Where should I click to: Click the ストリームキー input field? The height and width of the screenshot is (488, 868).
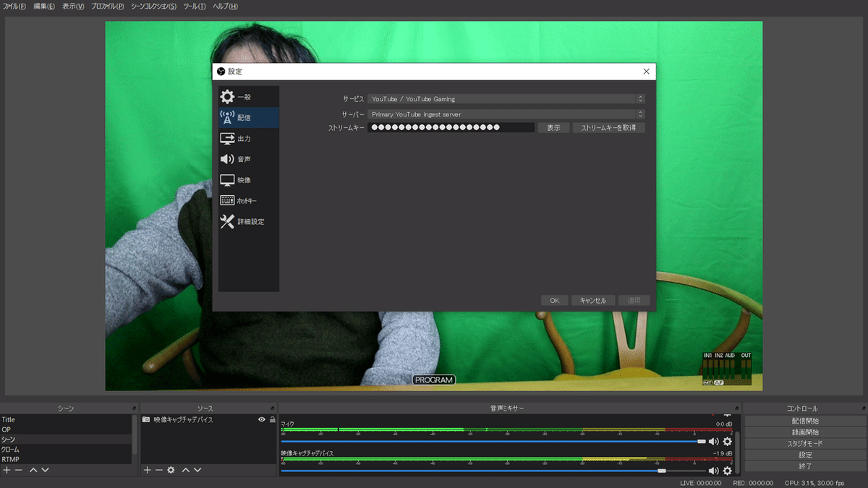[x=451, y=128]
